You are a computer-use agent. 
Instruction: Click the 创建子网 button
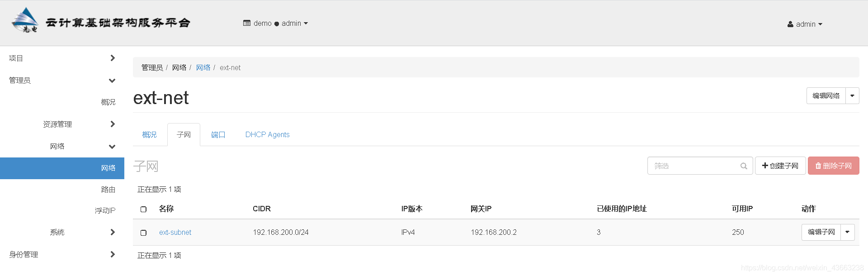coord(780,166)
